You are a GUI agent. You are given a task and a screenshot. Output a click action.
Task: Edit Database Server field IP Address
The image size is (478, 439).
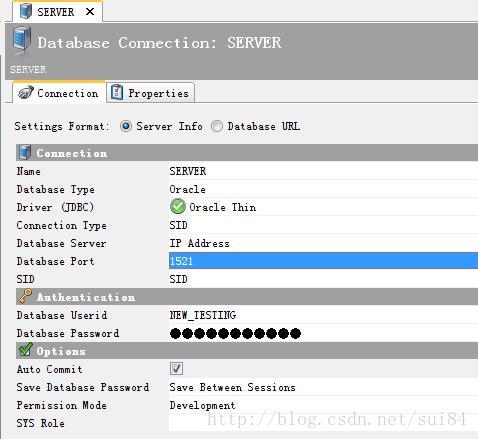(x=323, y=243)
